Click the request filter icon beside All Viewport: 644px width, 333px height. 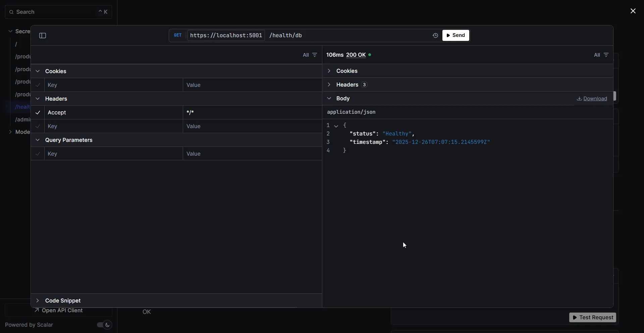pyautogui.click(x=315, y=55)
